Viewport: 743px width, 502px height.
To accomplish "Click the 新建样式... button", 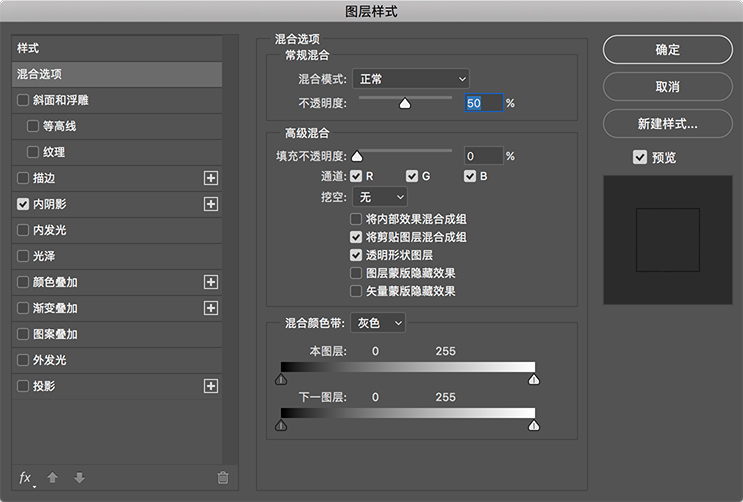I will [667, 125].
